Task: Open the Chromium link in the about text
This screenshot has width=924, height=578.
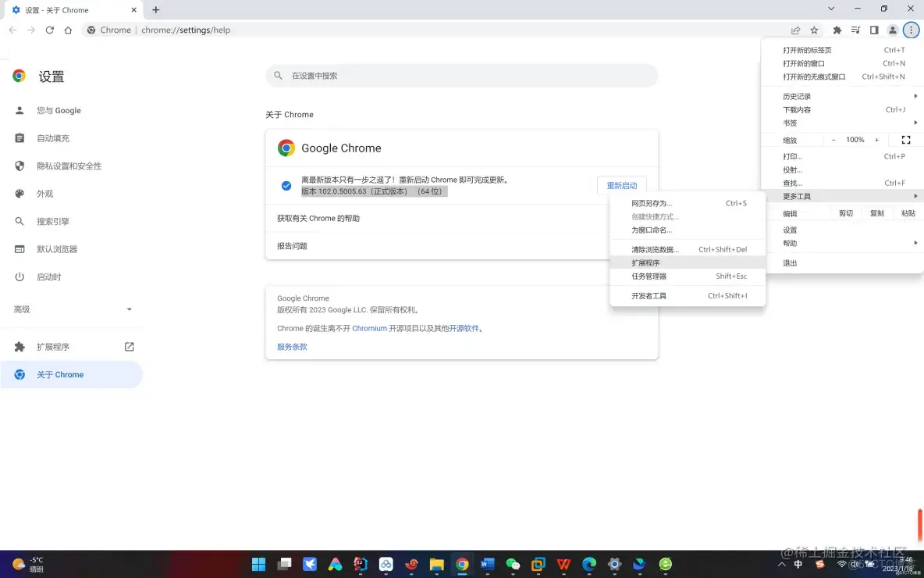Action: tap(369, 328)
